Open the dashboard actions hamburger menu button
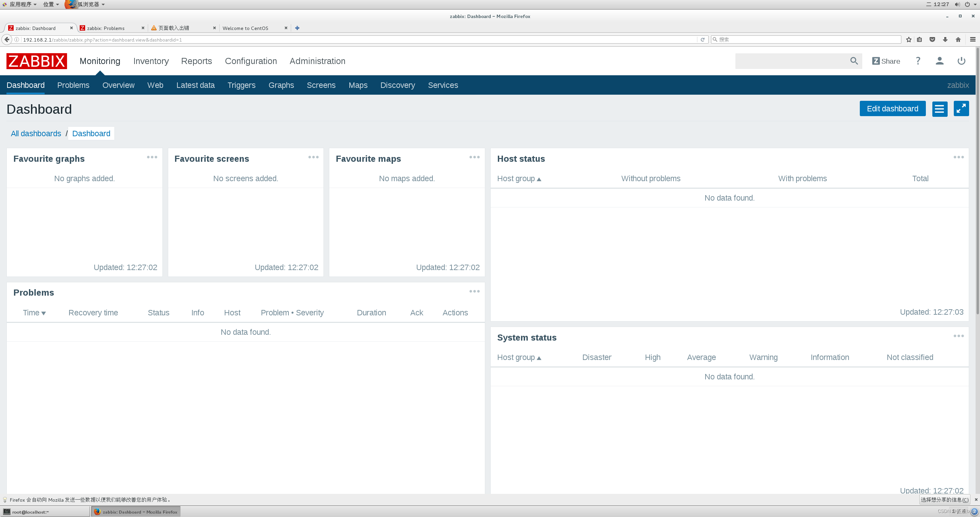The image size is (980, 517). point(939,109)
